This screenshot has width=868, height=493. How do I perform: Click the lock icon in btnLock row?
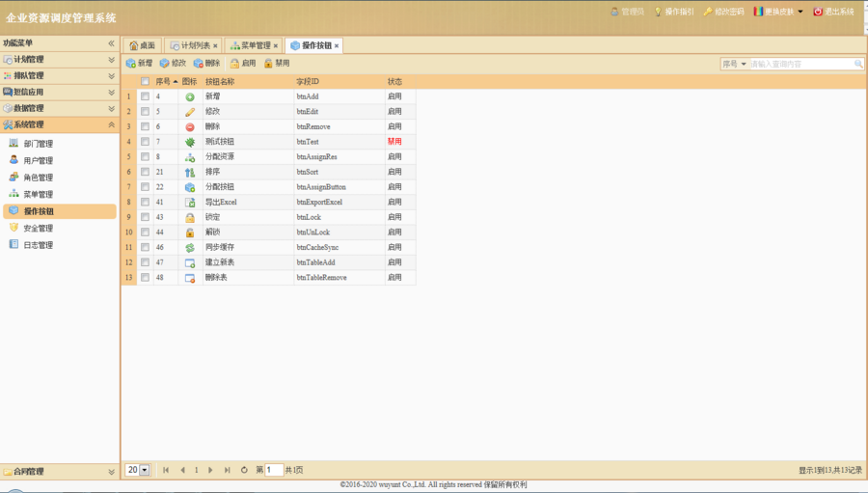pos(190,218)
